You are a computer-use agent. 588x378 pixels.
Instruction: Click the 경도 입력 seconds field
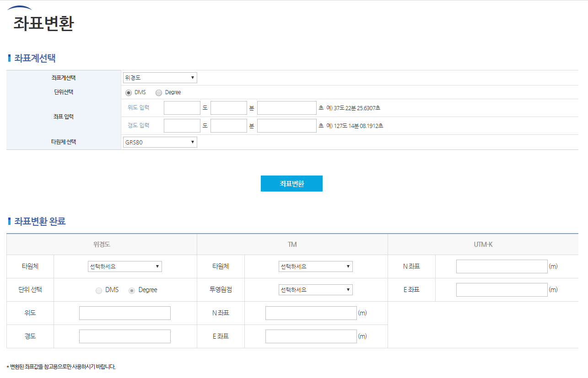click(286, 125)
